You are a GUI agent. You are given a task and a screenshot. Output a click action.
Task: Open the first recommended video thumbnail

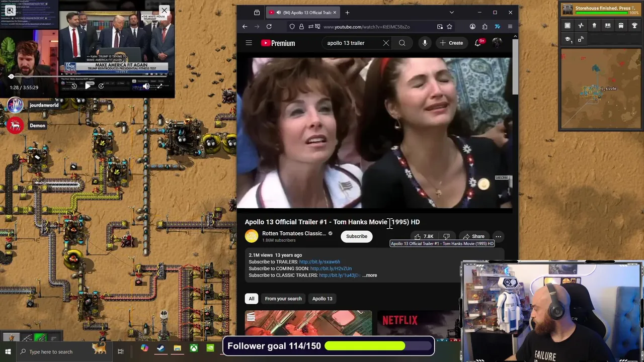308,323
